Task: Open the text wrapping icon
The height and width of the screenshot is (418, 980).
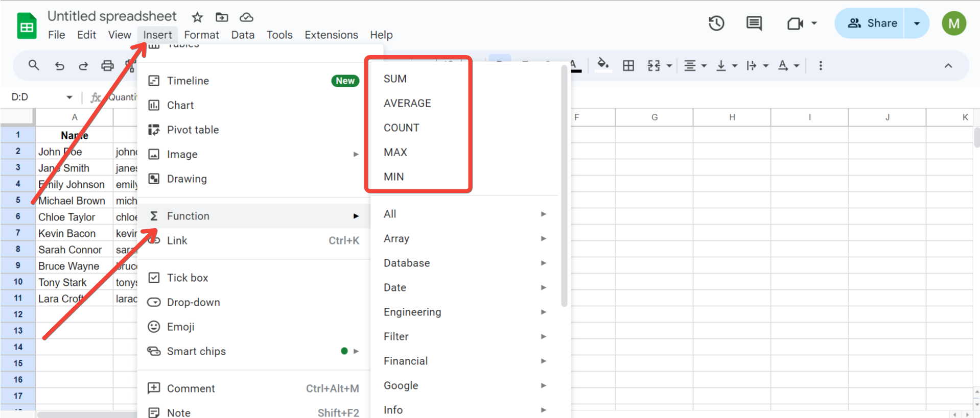Action: coord(752,65)
